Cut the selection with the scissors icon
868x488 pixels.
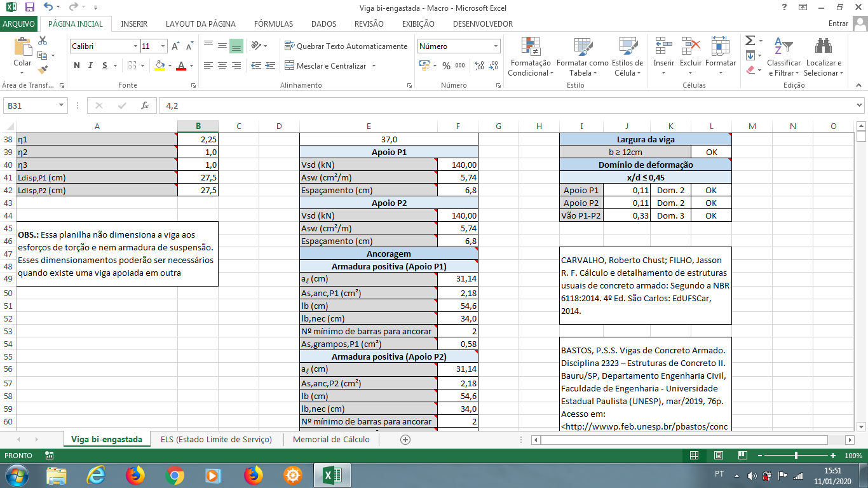(x=43, y=41)
